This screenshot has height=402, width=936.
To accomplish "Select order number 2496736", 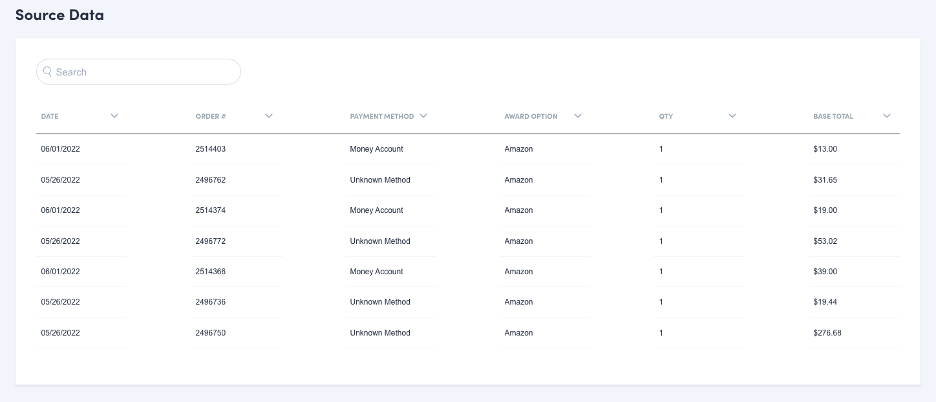I will (210, 302).
